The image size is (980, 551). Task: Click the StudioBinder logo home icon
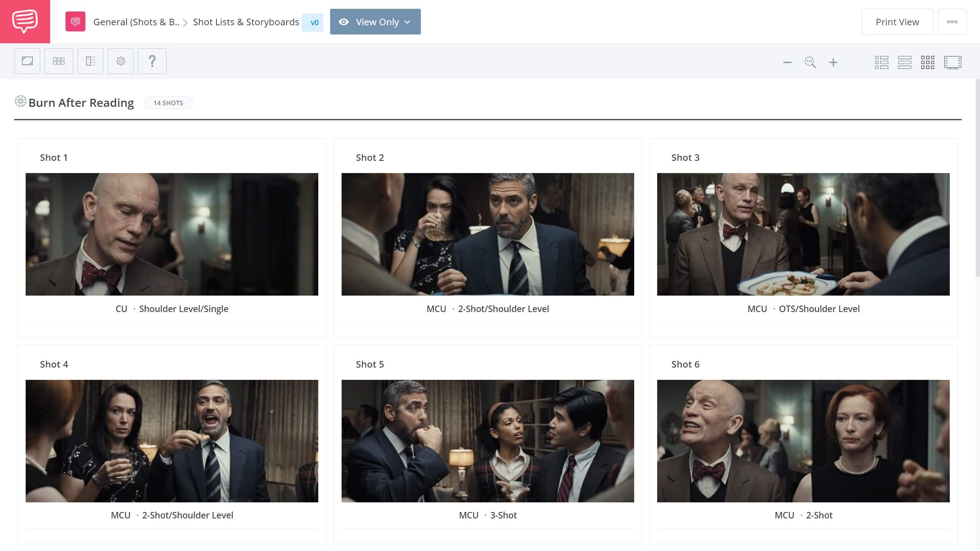25,21
